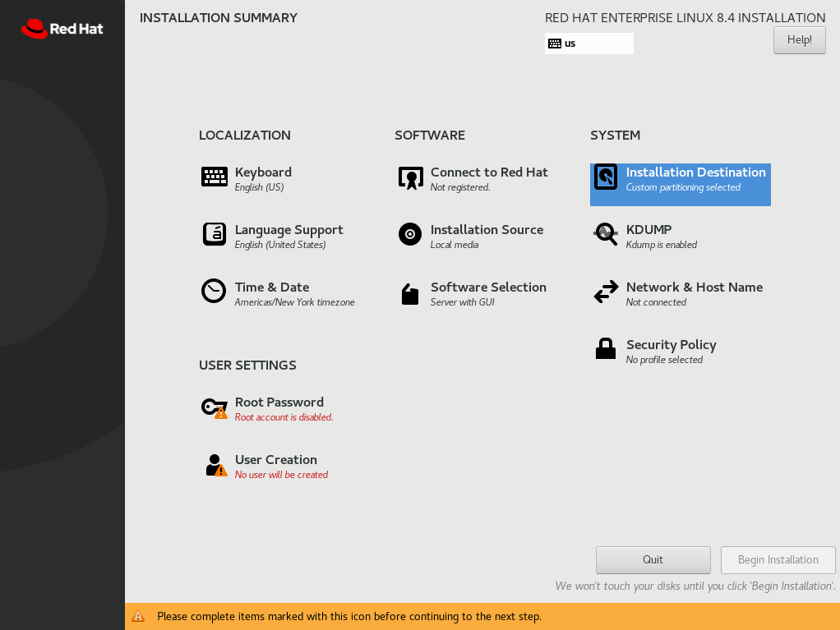Click 'Root account is disabled.' status text
840x630 pixels.
click(284, 417)
